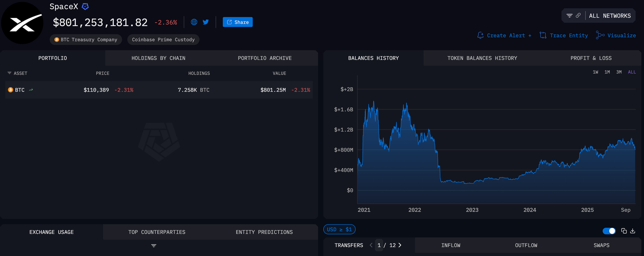Select the ALL chart range
The image size is (644, 256).
click(x=632, y=72)
